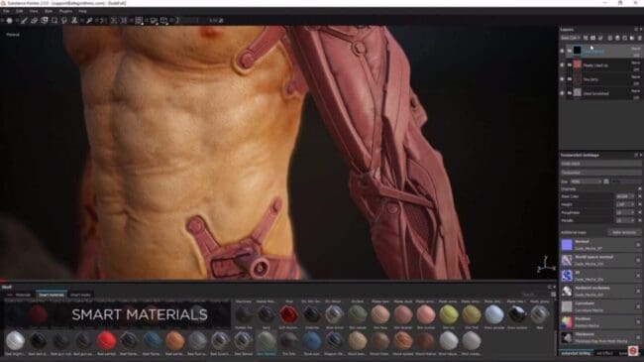Pick the red hexagon-pattern smart material

289,314
